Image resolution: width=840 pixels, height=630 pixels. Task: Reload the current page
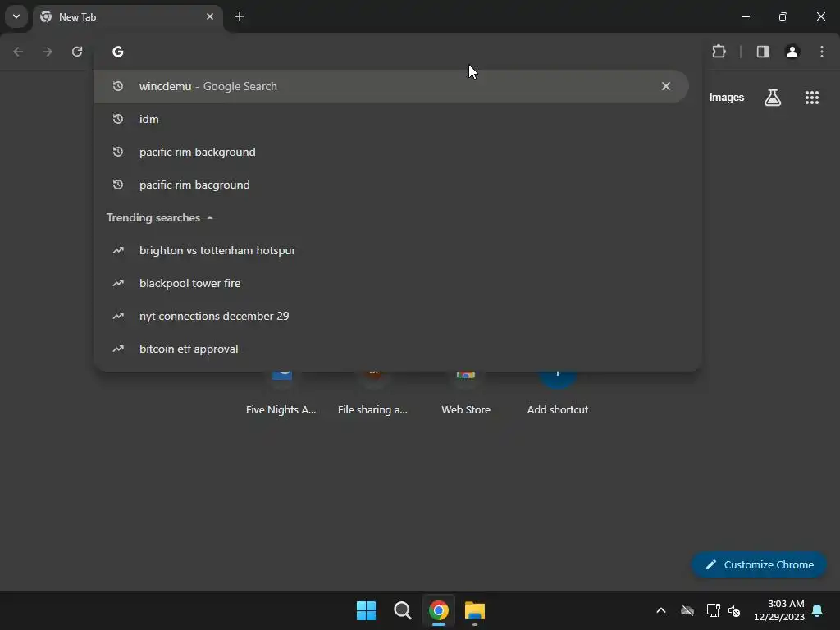(x=77, y=52)
